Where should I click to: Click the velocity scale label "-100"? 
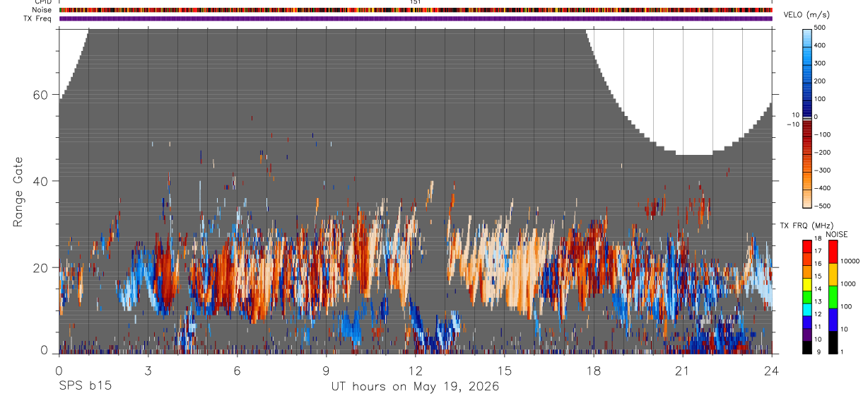821,134
